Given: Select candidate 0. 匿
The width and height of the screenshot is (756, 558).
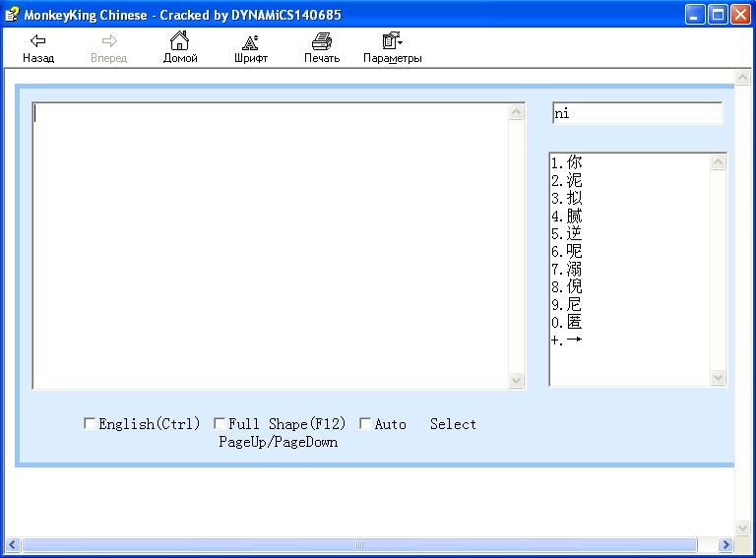Looking at the screenshot, I should [567, 322].
